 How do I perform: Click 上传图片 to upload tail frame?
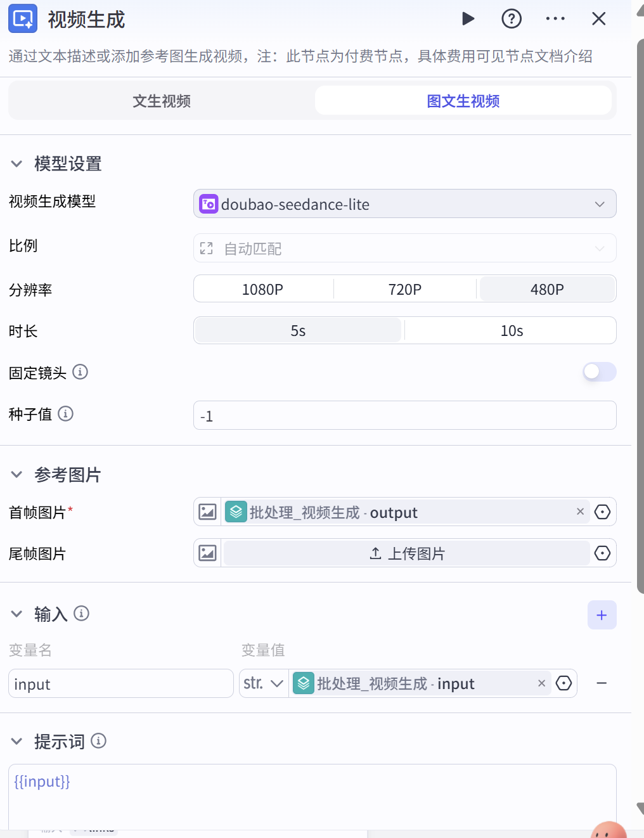407,553
